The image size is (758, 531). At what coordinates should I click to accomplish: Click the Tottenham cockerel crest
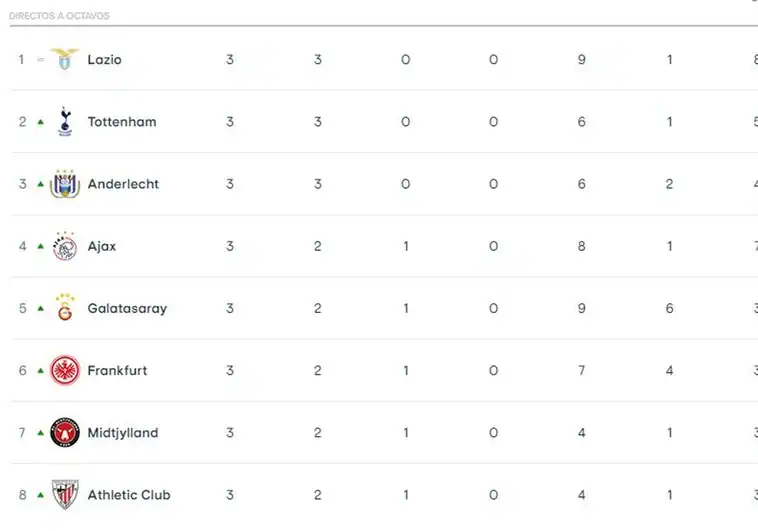point(65,121)
